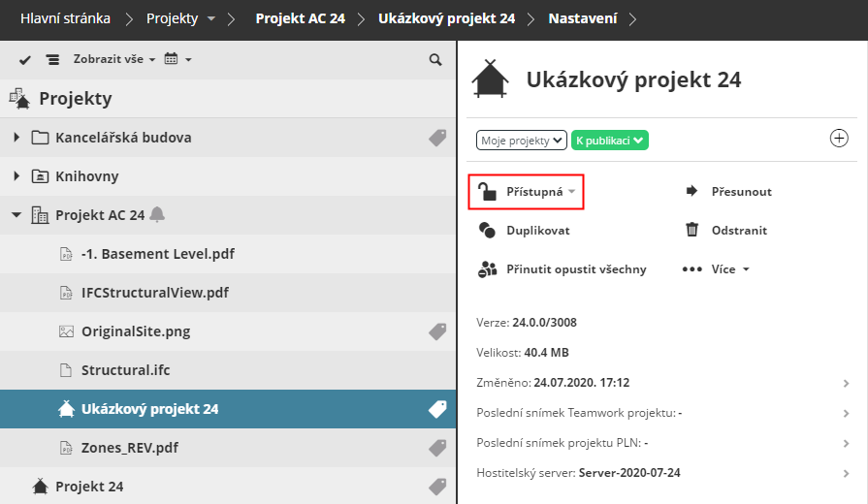This screenshot has width=868, height=504.
Task: Click Přinutit opustit všechny button
Action: 563,269
